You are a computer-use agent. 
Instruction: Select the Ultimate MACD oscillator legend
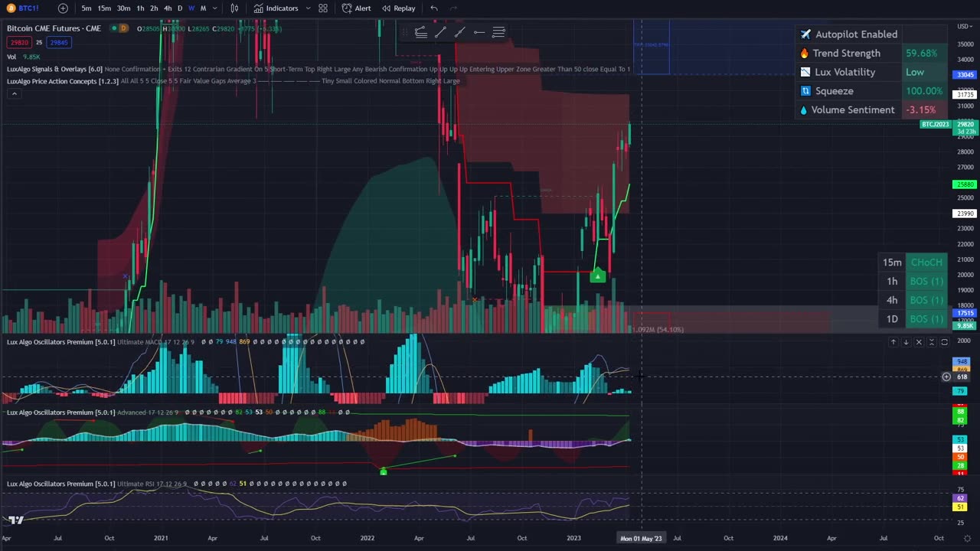(100, 342)
